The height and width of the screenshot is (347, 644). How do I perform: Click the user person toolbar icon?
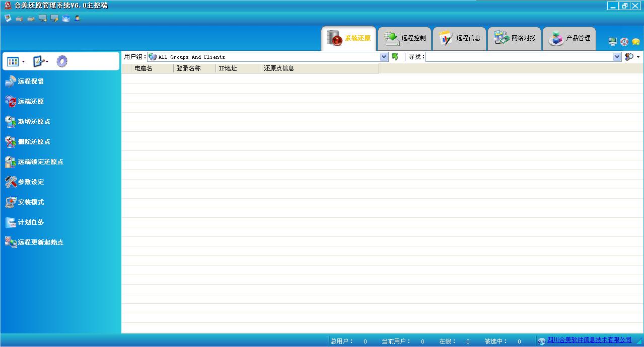point(78,18)
